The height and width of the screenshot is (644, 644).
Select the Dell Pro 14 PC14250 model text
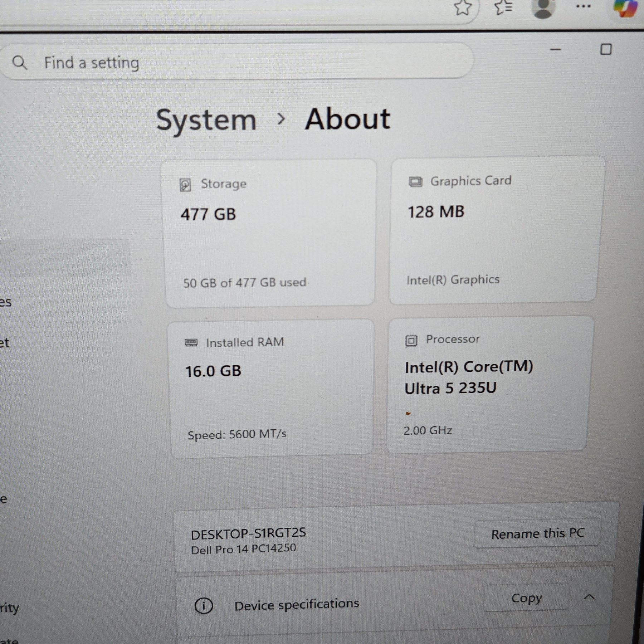(x=244, y=549)
